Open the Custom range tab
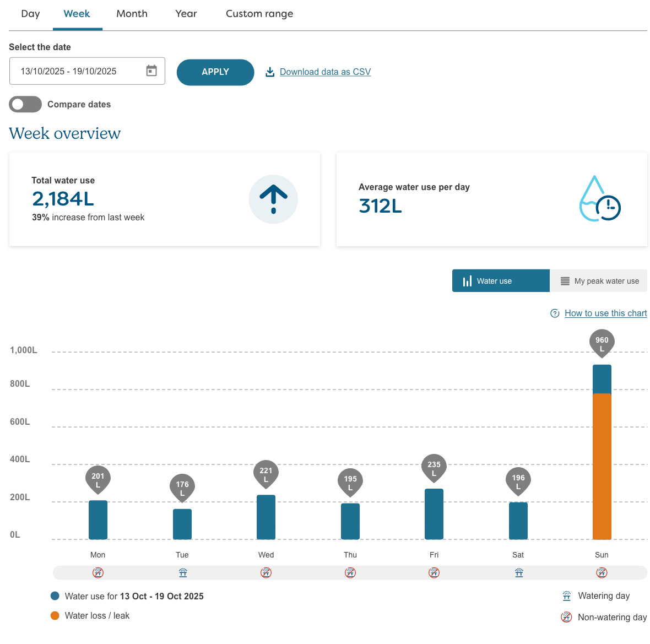Screen dimensions: 650x644 259,14
